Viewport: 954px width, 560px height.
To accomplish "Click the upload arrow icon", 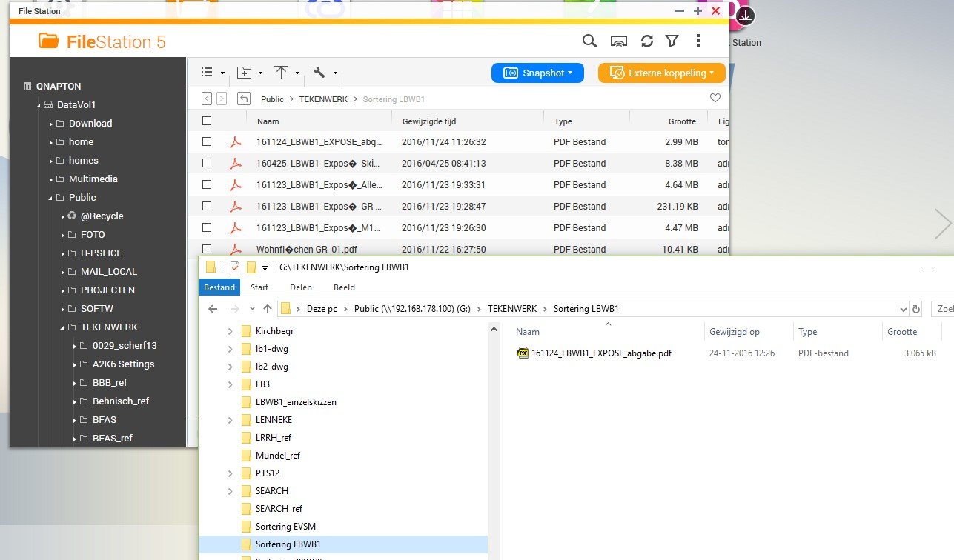I will [x=282, y=73].
